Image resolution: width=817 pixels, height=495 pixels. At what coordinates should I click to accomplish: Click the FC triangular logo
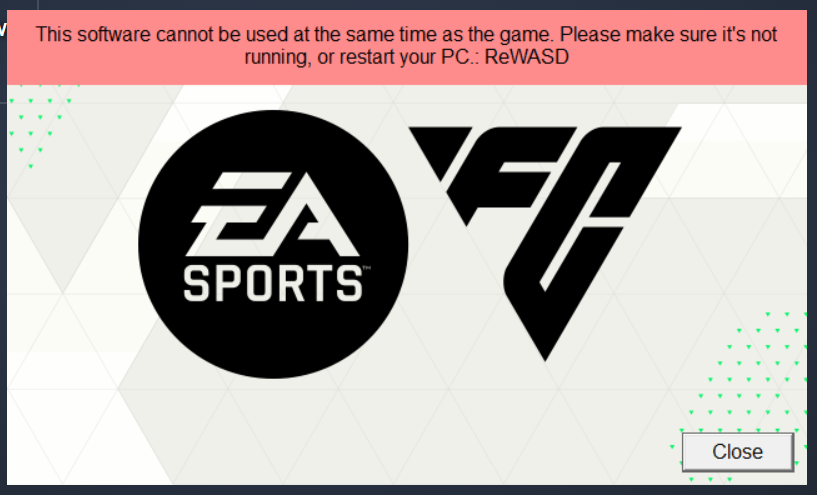pyautogui.click(x=545, y=243)
